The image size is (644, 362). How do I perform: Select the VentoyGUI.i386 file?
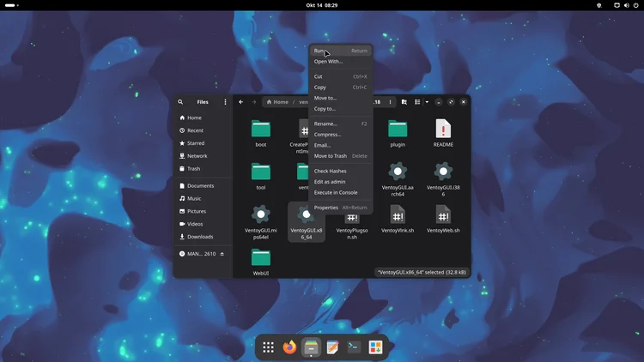tap(443, 179)
